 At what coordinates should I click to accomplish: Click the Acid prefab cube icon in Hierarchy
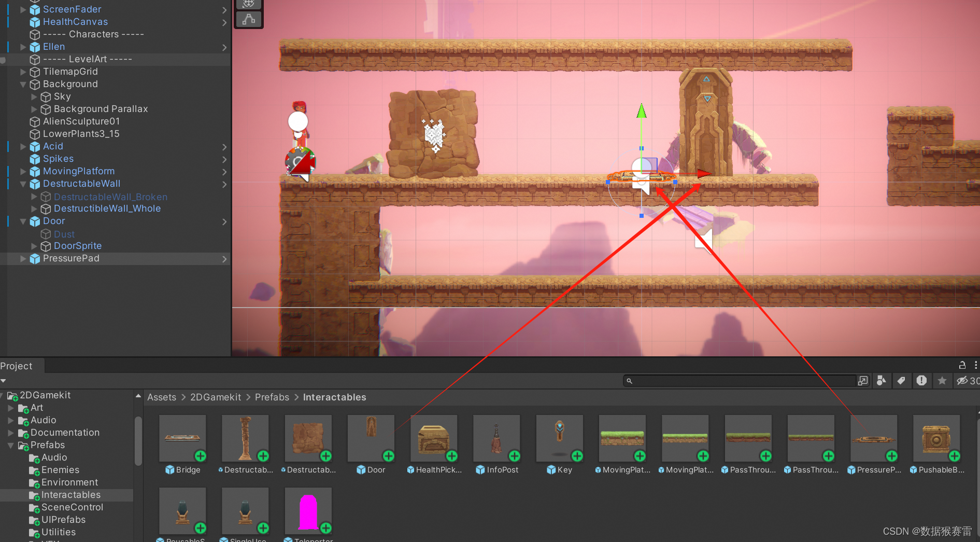click(x=35, y=146)
